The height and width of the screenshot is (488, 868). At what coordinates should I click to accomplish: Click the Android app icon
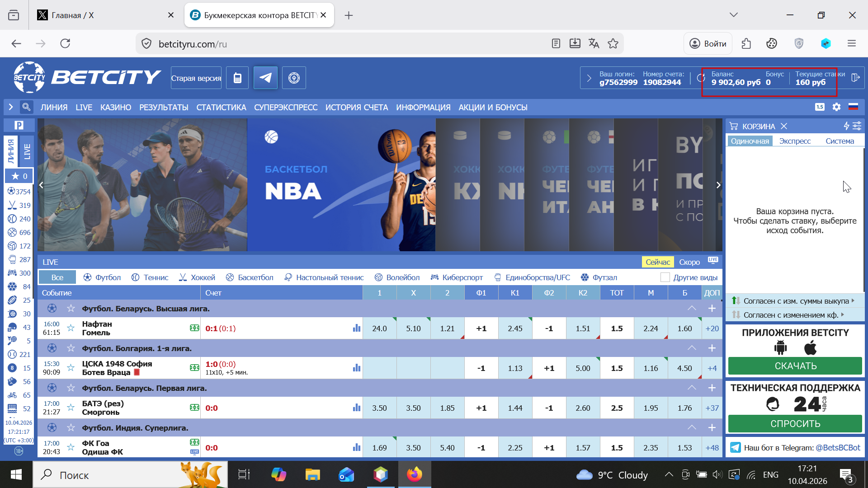(780, 347)
